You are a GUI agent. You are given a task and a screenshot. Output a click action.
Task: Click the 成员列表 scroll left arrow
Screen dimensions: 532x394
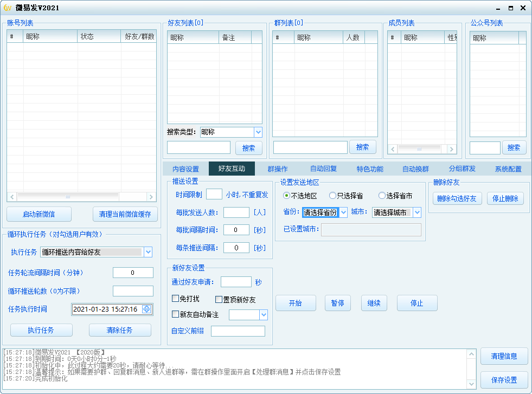coord(393,149)
